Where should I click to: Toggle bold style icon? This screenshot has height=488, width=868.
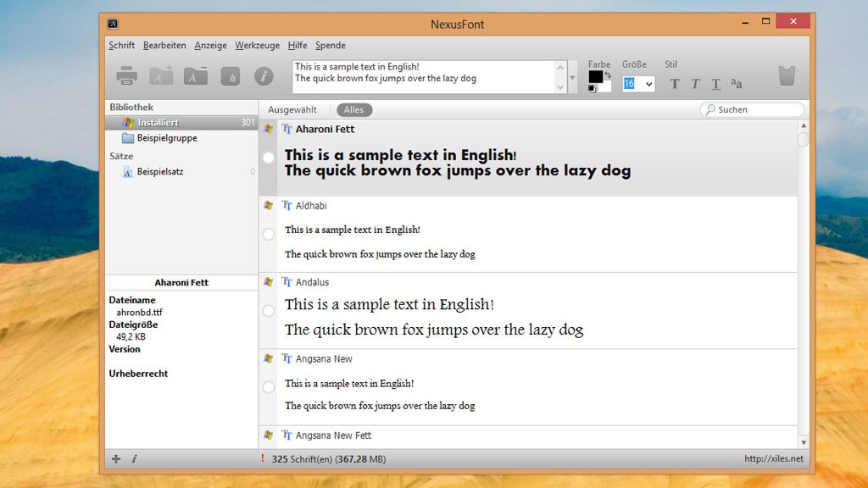coord(674,84)
